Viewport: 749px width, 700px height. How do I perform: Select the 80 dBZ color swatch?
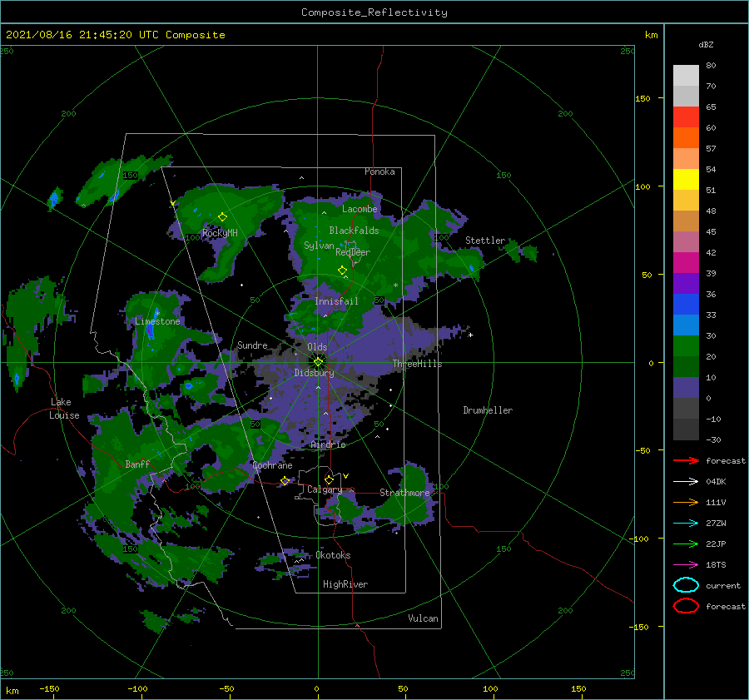[686, 75]
